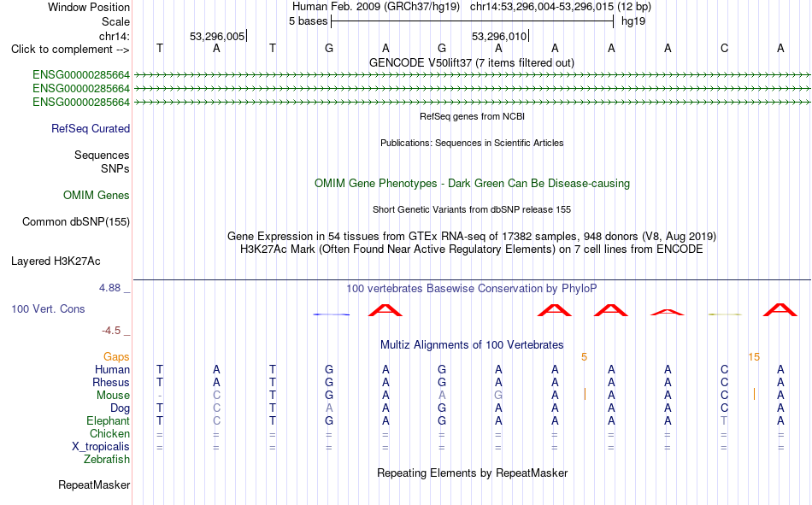Click the 5 bases scale bar line
Screen dimensions: 812x505
point(473,21)
